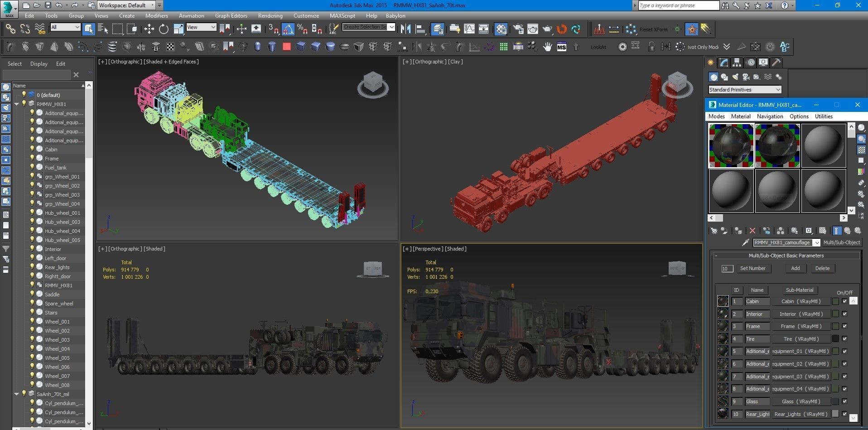Click the Rear_Lights sub-material color swatch
The image size is (868, 430).
point(836,414)
